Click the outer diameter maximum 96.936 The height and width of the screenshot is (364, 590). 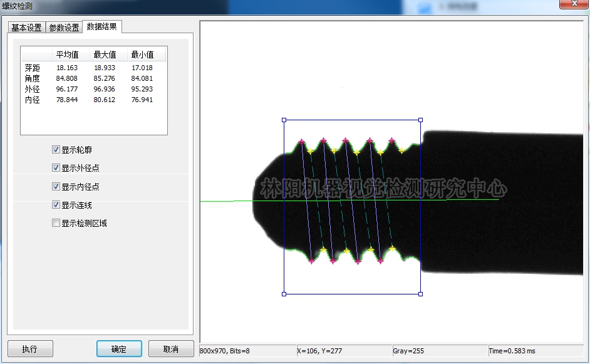105,89
